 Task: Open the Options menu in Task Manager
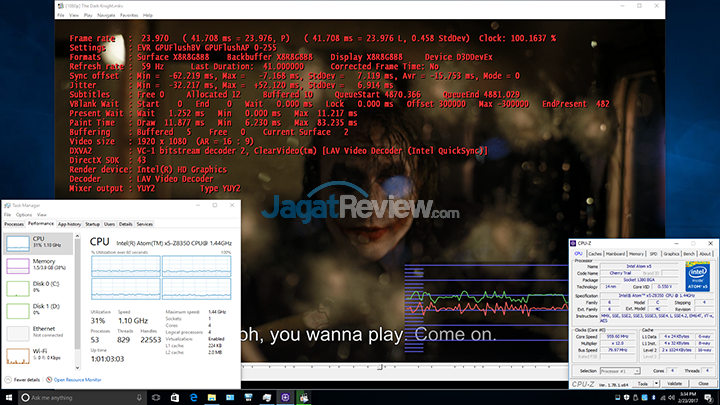point(22,214)
